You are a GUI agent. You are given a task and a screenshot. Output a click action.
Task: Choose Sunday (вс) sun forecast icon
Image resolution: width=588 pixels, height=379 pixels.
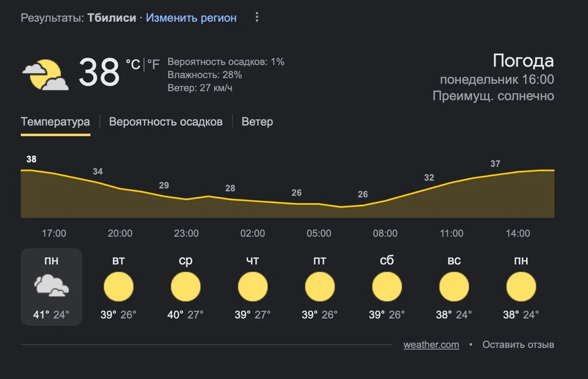click(454, 287)
